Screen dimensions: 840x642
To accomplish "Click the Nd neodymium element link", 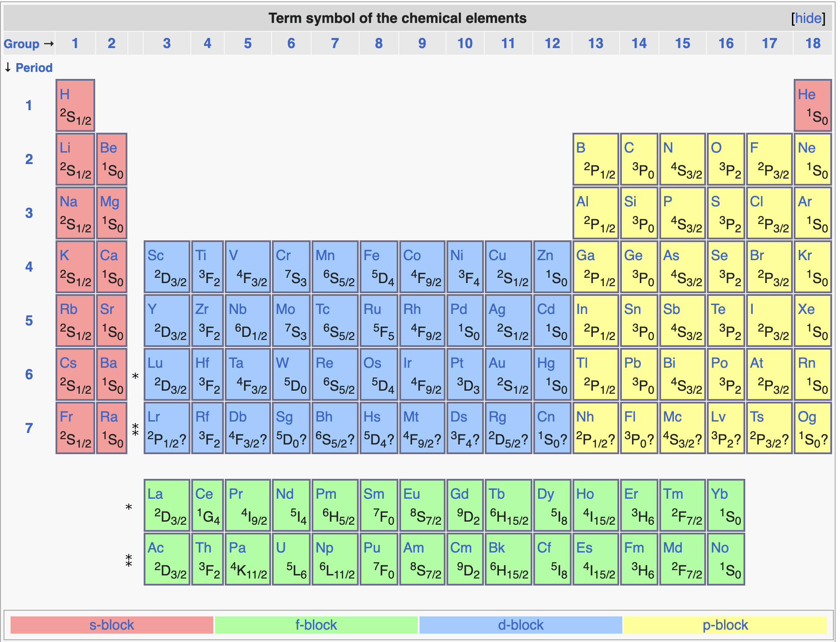I will point(285,494).
